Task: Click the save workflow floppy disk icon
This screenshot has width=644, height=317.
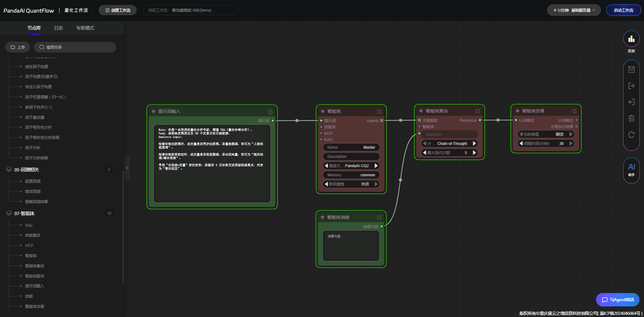Action: point(631,69)
